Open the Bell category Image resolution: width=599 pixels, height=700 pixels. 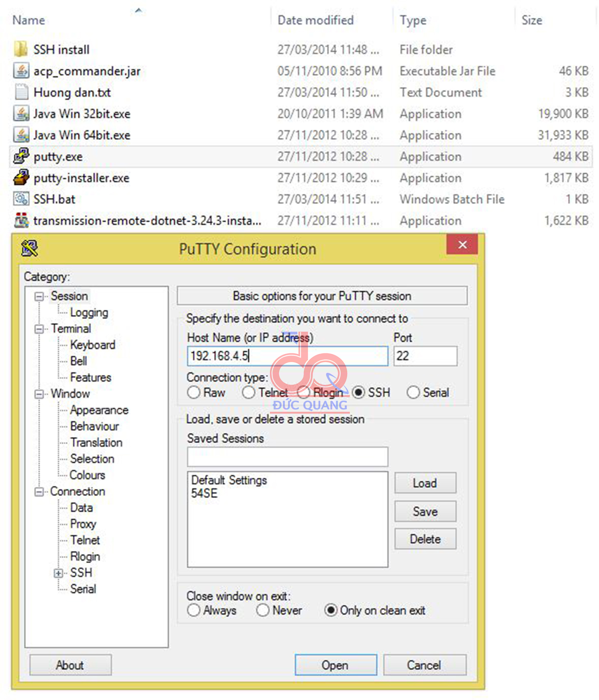click(x=78, y=361)
